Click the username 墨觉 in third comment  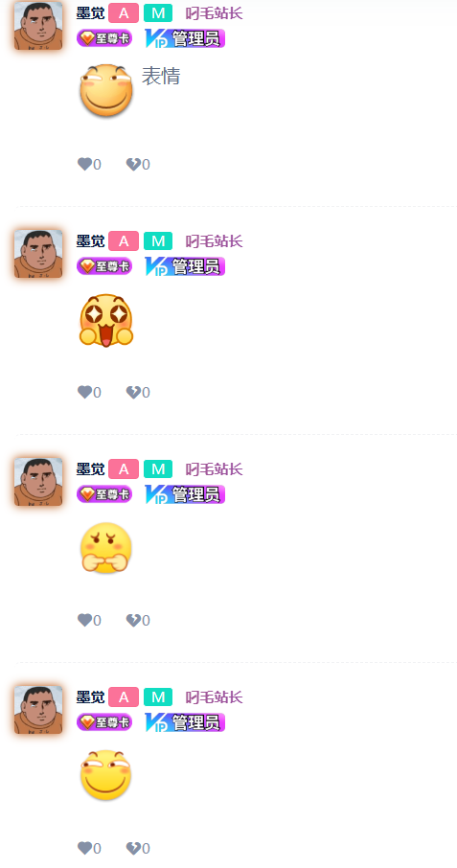(x=91, y=468)
